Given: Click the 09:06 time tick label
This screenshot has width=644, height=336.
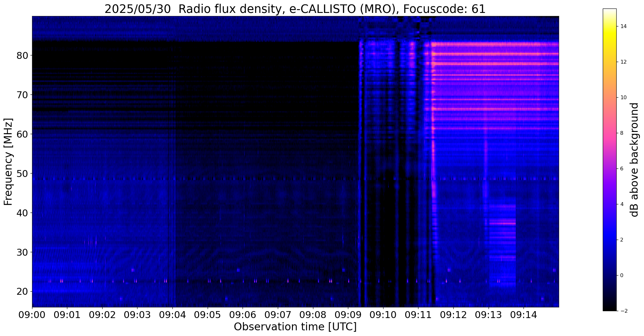Looking at the screenshot, I should point(243,315).
